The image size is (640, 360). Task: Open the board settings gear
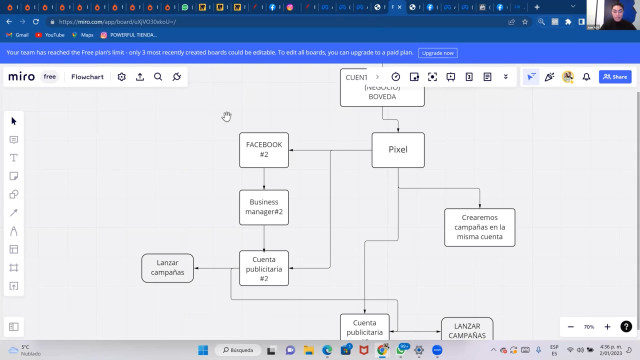pos(122,77)
